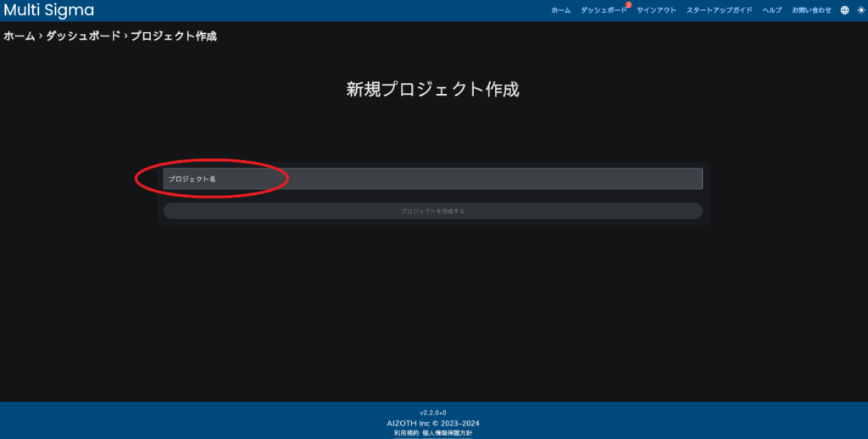Open the スタートアップガイド menu item

[x=719, y=10]
